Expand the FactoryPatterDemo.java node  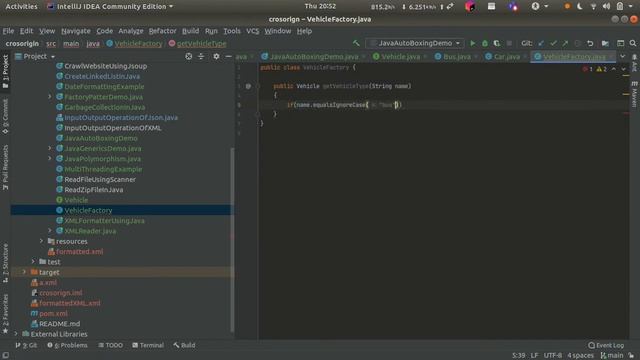[x=50, y=97]
